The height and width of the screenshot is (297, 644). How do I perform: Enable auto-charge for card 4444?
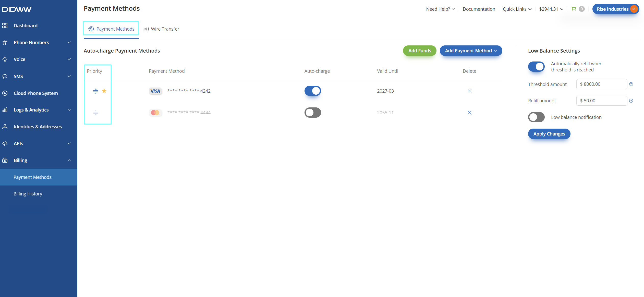point(313,113)
